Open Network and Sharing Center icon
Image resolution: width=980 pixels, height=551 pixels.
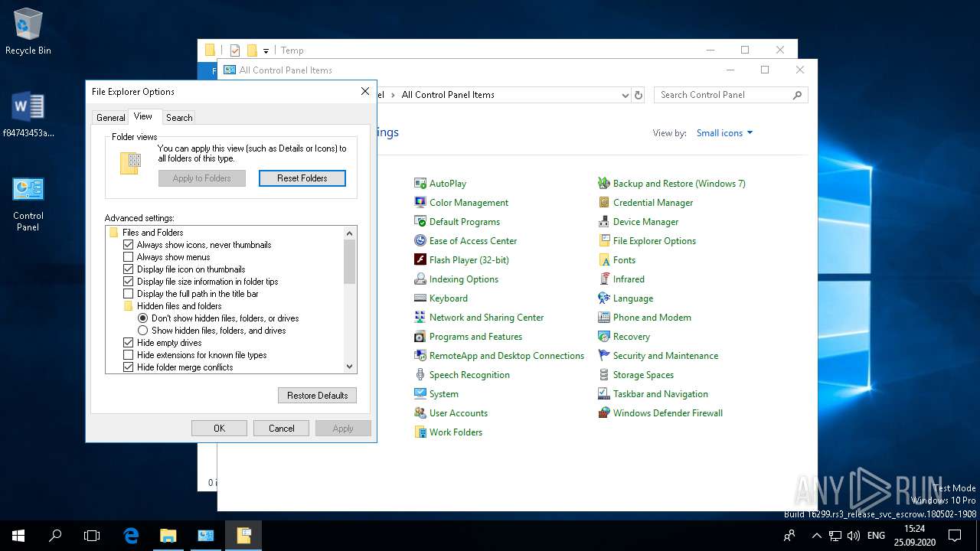pyautogui.click(x=420, y=318)
